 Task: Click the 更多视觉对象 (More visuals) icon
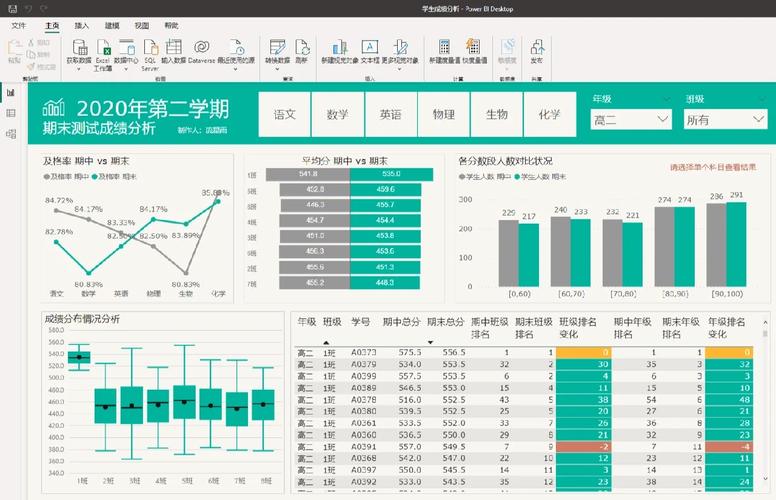point(400,47)
